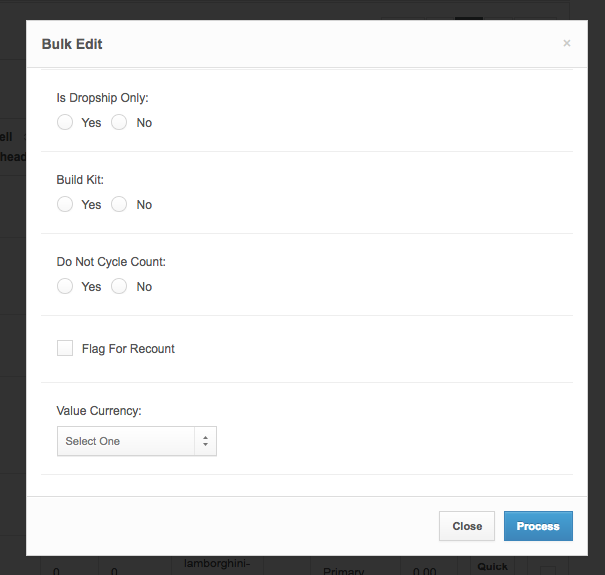Viewport: 605px width, 575px height.
Task: Click the Primary cell in background table
Action: point(344,570)
